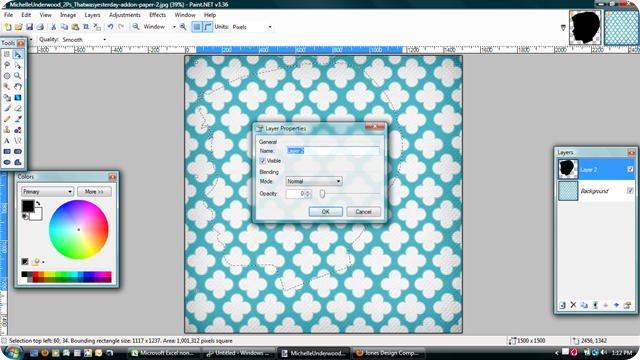Select the Pan hand tool

click(18, 87)
